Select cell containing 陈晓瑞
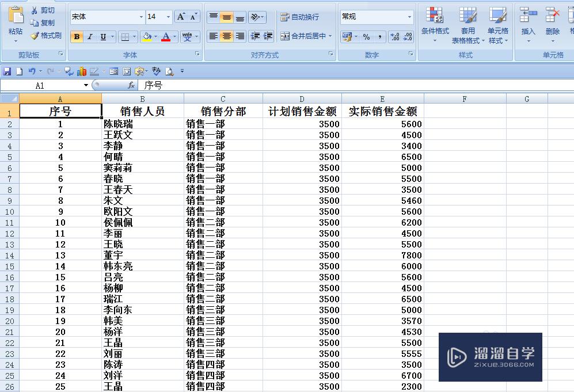This screenshot has width=574, height=392. [x=142, y=124]
